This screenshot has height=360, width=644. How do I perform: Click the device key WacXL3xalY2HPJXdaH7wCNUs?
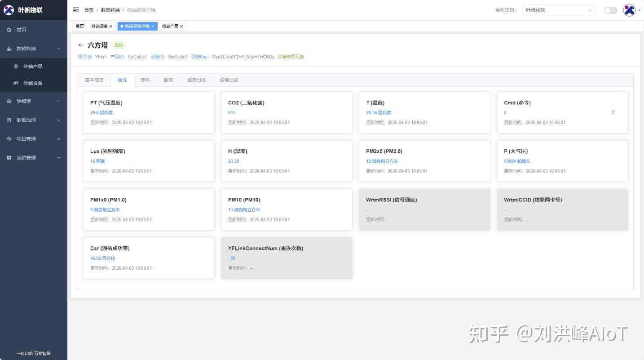click(243, 57)
